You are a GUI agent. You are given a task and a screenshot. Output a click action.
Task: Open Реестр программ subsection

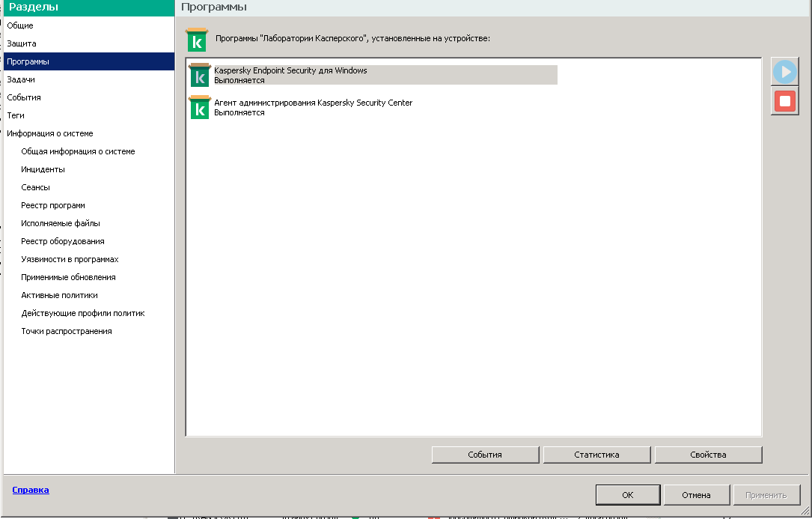[x=53, y=205]
